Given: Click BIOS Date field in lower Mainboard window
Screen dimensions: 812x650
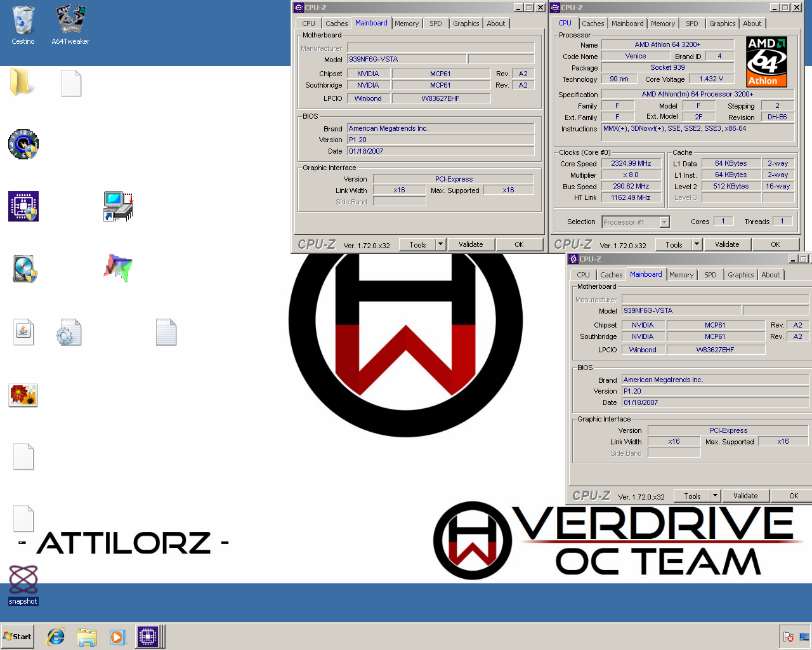Looking at the screenshot, I should (x=715, y=402).
